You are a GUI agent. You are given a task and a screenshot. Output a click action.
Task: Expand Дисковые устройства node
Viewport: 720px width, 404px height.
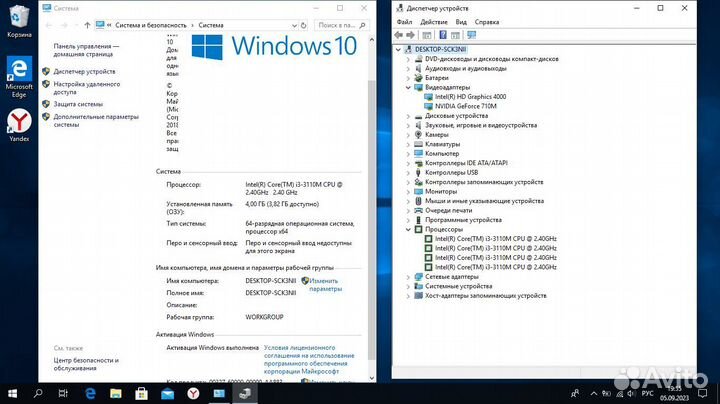click(x=408, y=116)
